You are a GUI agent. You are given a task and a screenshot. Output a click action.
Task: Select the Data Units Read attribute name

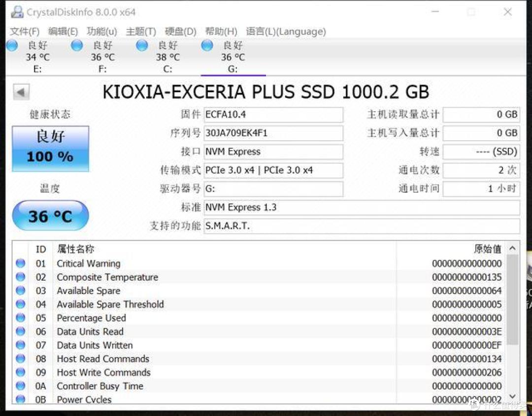click(x=90, y=332)
